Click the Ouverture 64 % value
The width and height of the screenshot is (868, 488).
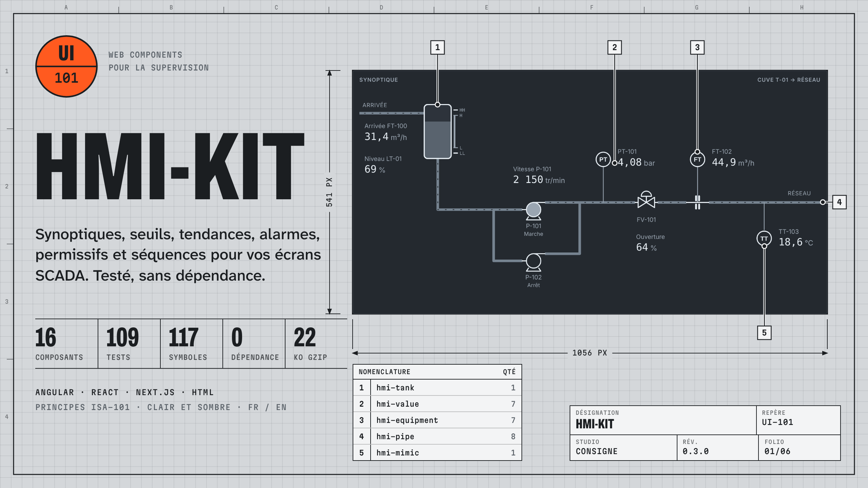pos(646,247)
